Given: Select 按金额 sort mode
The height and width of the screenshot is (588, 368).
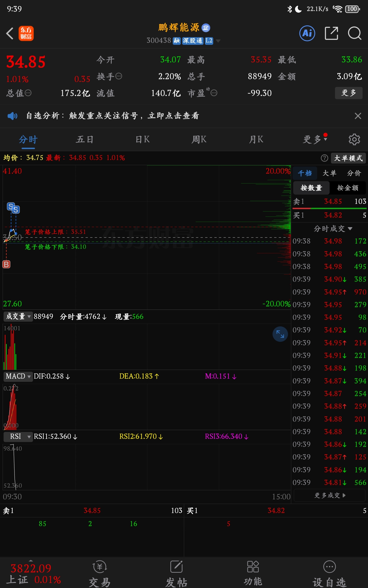Looking at the screenshot, I should (348, 188).
